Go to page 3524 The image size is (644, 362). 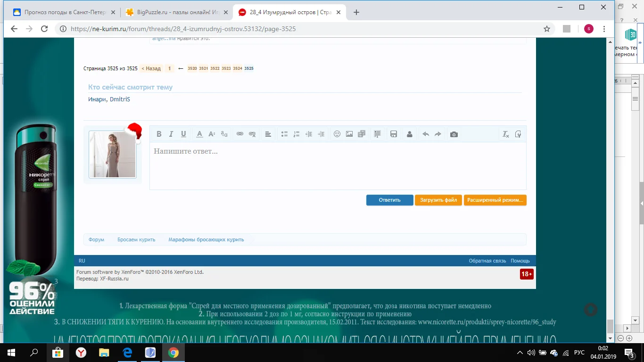tap(238, 68)
